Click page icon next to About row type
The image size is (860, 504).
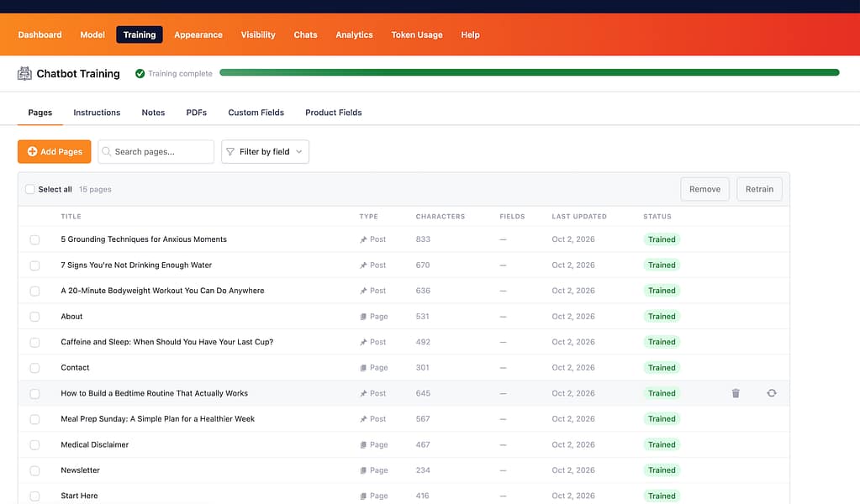363,317
